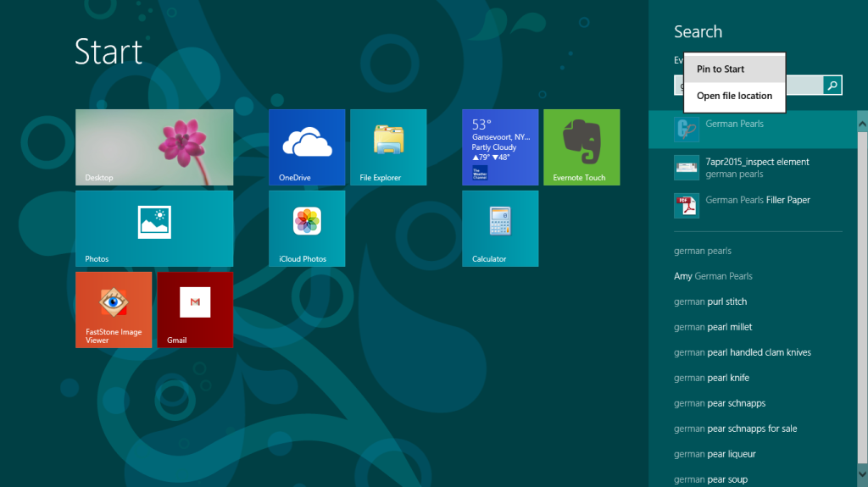The width and height of the screenshot is (868, 487).
Task: Open the iCloud Photos tile
Action: click(x=307, y=229)
